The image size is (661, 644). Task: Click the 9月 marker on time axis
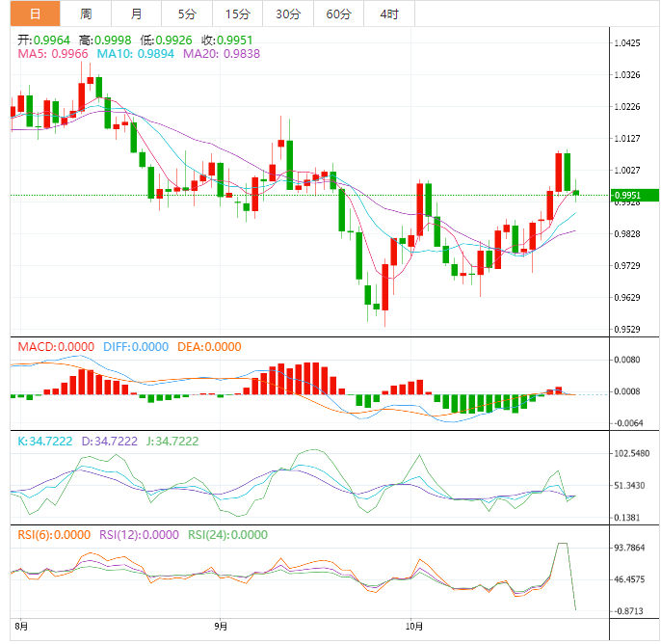221,626
